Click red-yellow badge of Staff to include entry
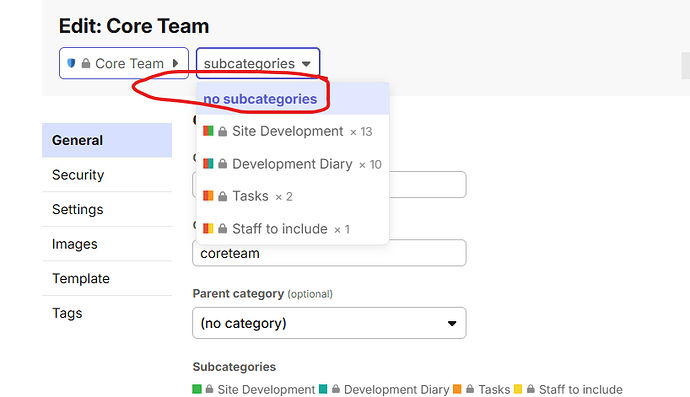The height and width of the screenshot is (397, 690). pyautogui.click(x=208, y=228)
